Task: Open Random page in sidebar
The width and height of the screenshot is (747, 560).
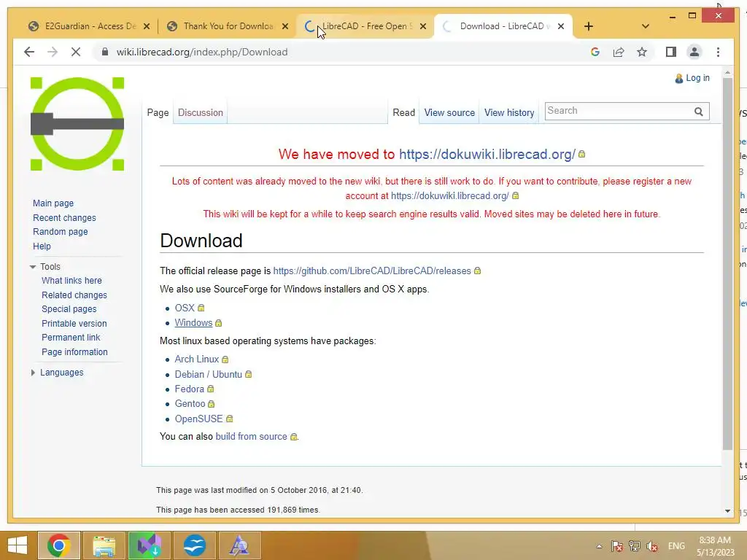Action: point(60,232)
